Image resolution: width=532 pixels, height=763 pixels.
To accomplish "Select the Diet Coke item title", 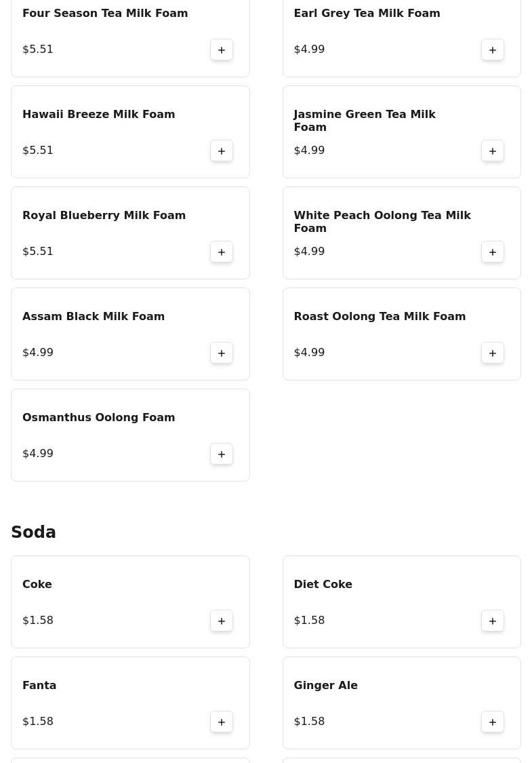I will point(323,584).
